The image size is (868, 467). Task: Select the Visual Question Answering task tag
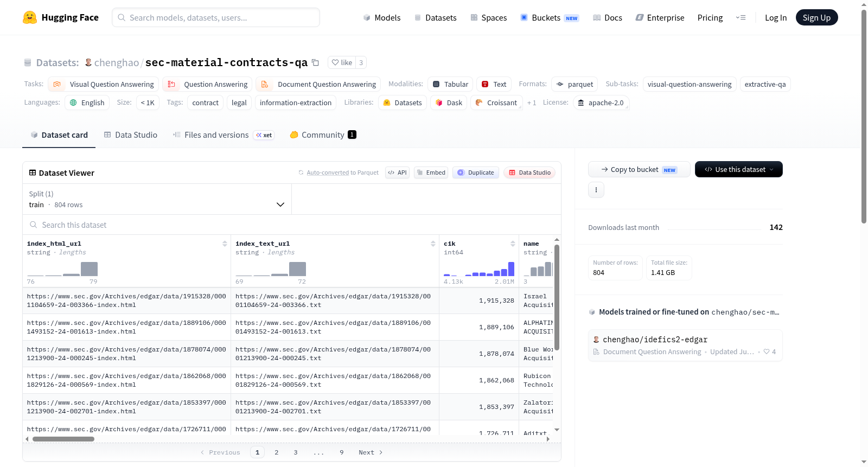pyautogui.click(x=104, y=84)
